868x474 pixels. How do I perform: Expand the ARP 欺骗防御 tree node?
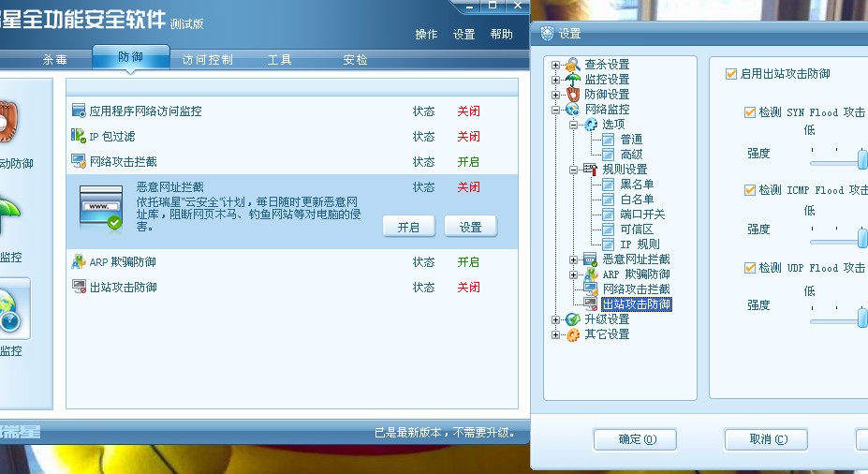[x=573, y=274]
